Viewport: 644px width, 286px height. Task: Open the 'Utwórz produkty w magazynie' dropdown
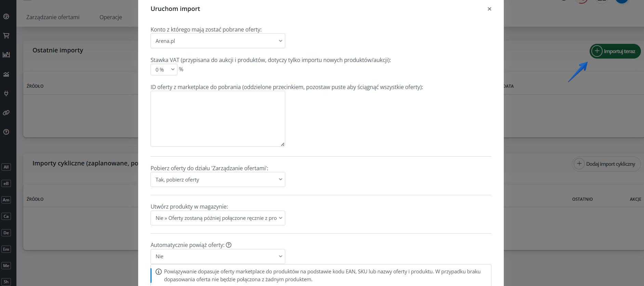click(218, 218)
